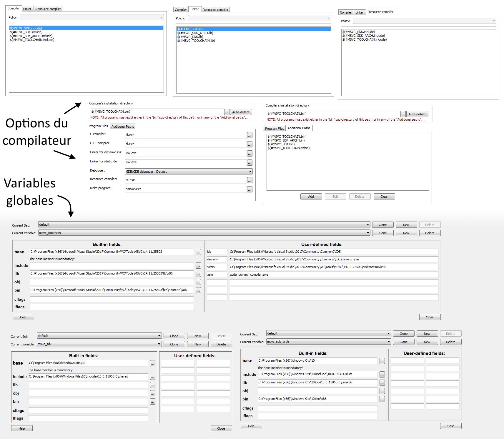The width and height of the screenshot is (504, 439).
Task: Browse for msvc_toolchain bin HostX86\x86 path
Action: 198,290
